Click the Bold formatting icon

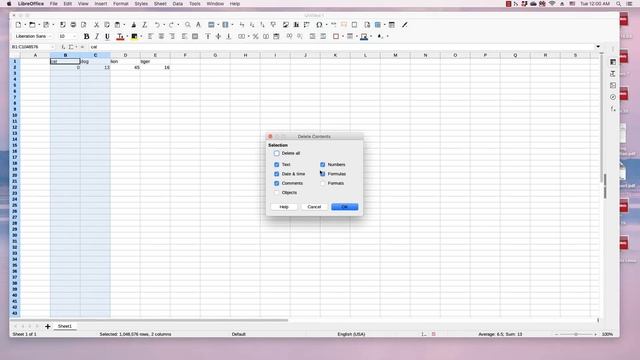87,36
